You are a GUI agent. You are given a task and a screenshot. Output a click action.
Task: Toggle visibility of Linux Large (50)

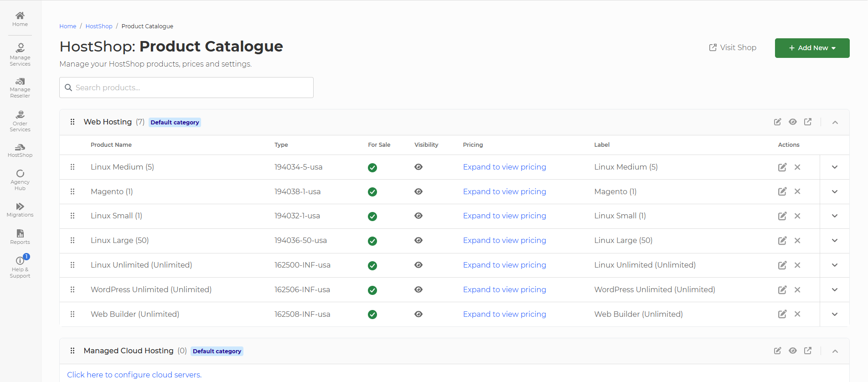[418, 240]
